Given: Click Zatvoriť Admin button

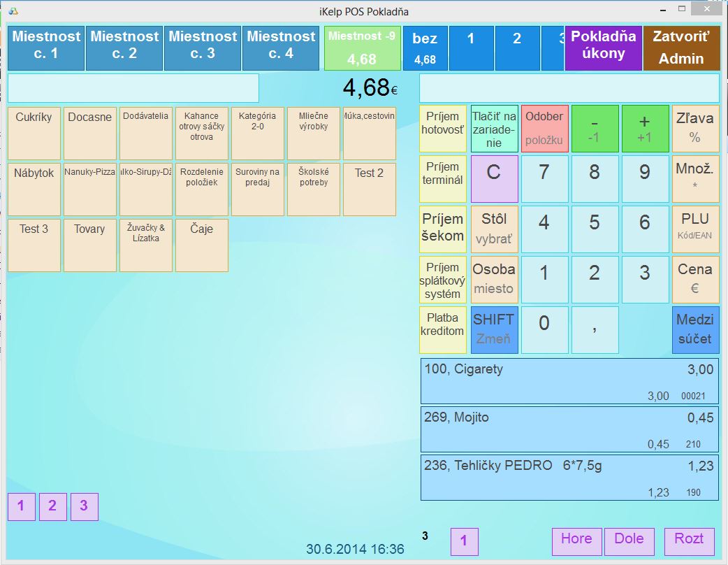Looking at the screenshot, I should pyautogui.click(x=681, y=48).
